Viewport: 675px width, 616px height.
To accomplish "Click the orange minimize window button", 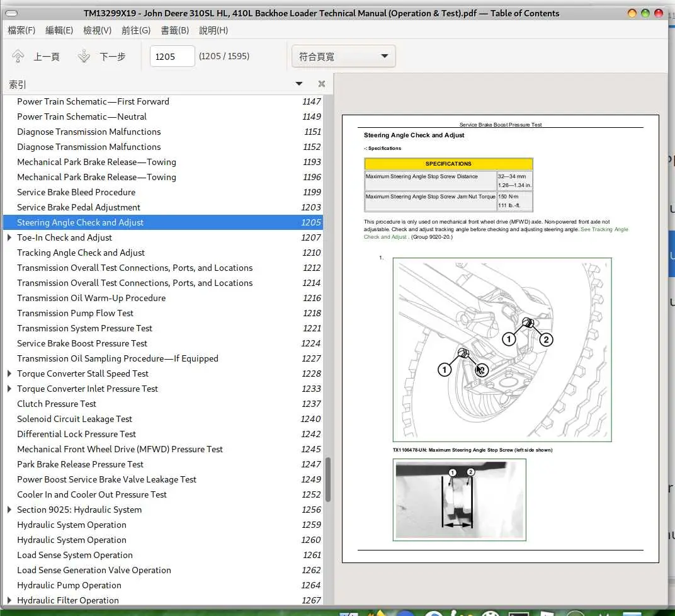I will click(x=632, y=13).
